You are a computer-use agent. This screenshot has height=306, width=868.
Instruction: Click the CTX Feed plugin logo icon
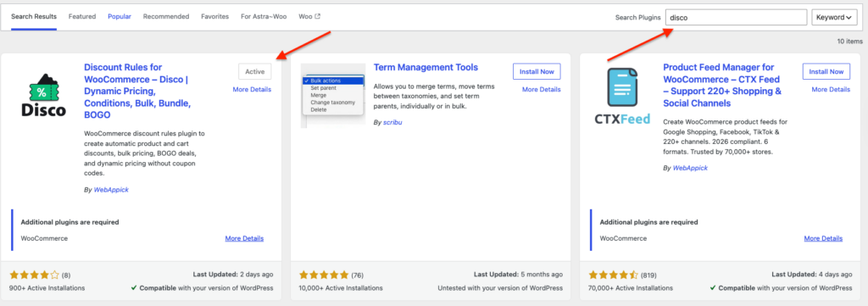pyautogui.click(x=623, y=95)
